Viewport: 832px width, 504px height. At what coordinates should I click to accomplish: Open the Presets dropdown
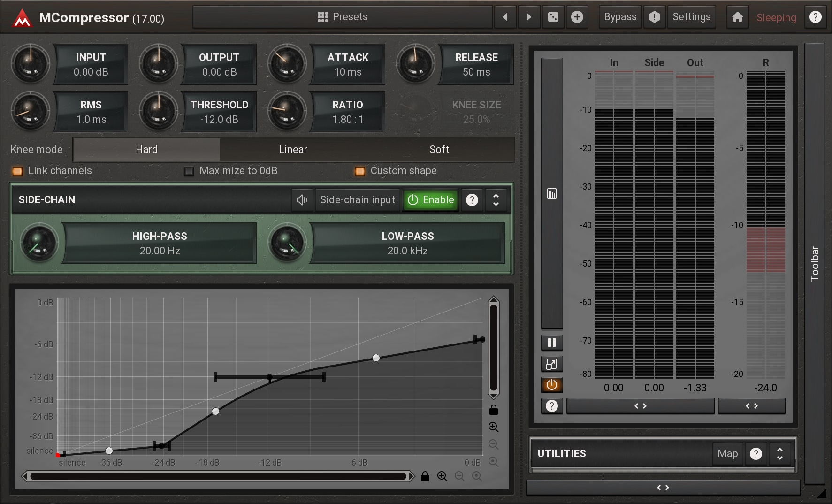343,17
